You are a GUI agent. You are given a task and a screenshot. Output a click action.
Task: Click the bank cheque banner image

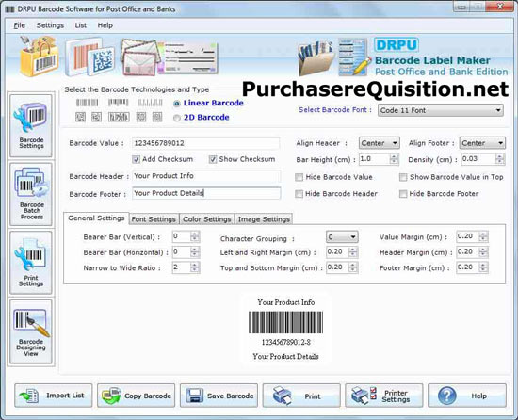tap(189, 58)
